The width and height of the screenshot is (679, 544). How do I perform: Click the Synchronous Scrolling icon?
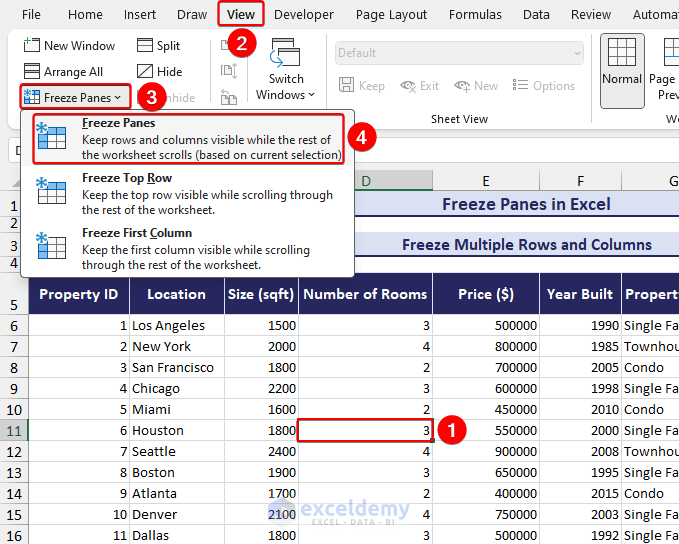(x=229, y=71)
